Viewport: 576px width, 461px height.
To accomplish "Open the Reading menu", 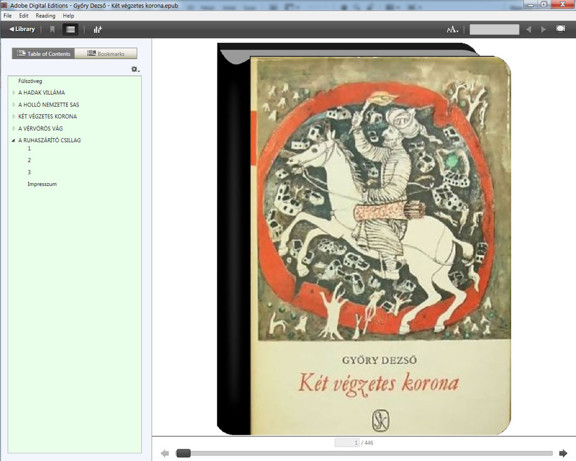I will pos(45,16).
